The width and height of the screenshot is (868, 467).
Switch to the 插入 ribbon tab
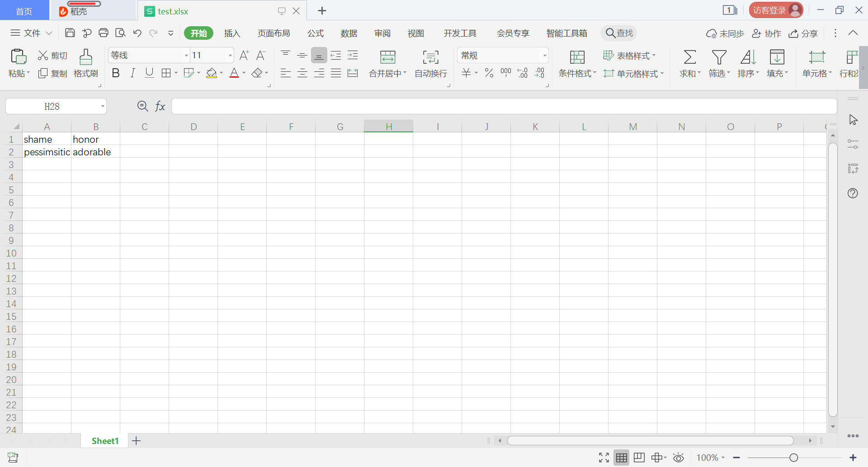[232, 33]
